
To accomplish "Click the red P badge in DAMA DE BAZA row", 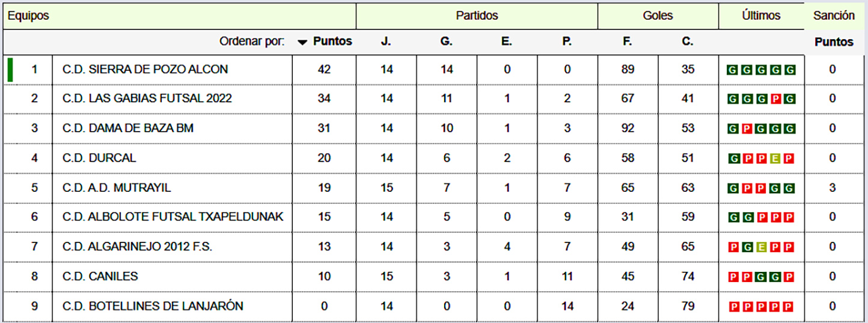I will click(x=747, y=129).
